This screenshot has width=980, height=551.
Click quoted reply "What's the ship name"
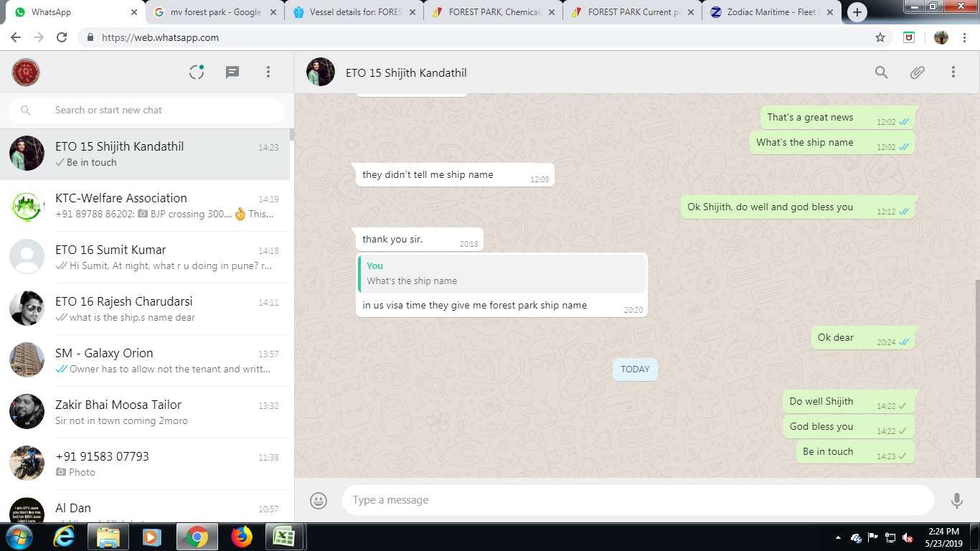tap(502, 273)
